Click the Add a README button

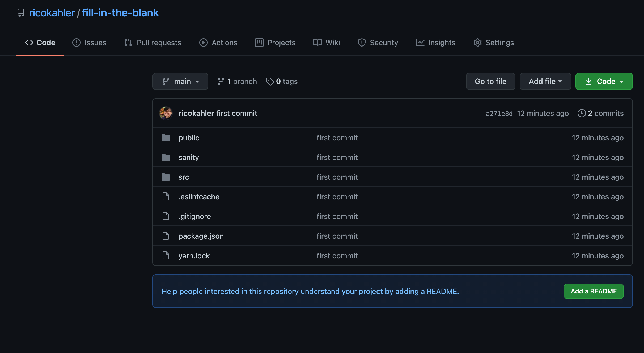coord(594,291)
